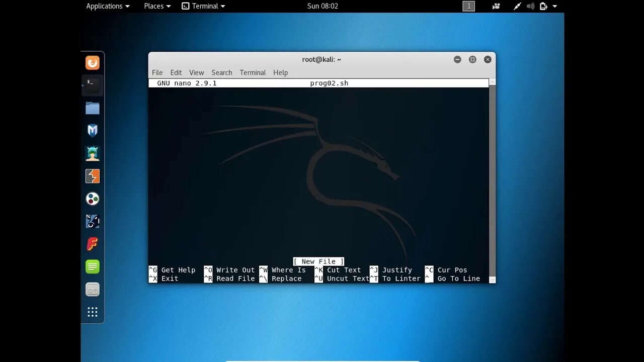Launch Maltego from the dock
644x362 pixels.
point(93,221)
